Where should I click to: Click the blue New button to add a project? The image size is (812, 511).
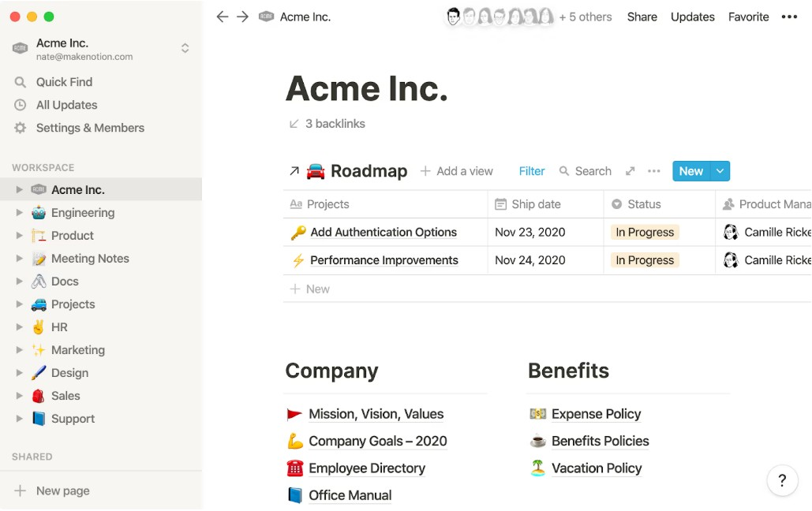click(690, 171)
